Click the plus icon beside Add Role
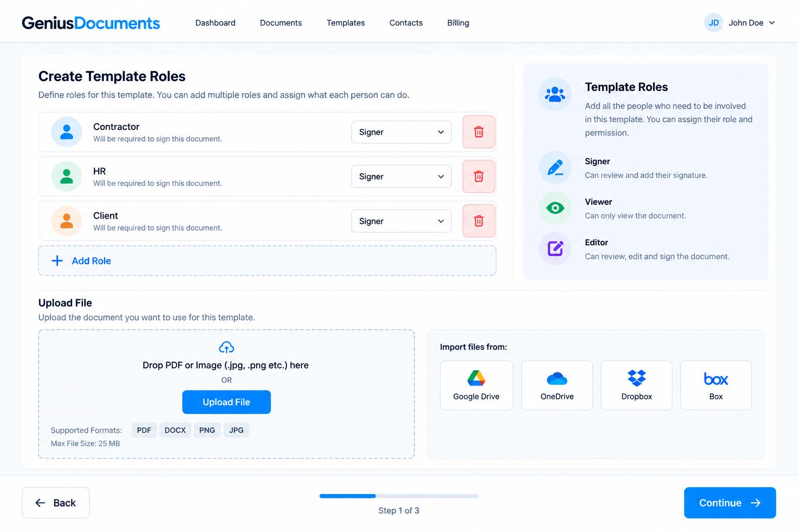 [x=57, y=261]
